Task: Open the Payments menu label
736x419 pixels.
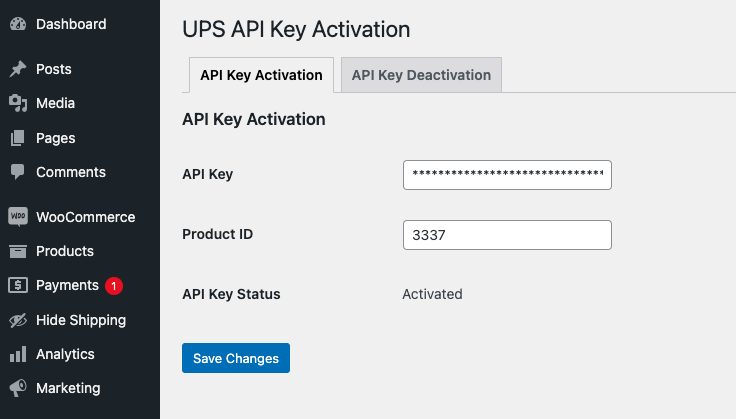Action: [x=68, y=285]
